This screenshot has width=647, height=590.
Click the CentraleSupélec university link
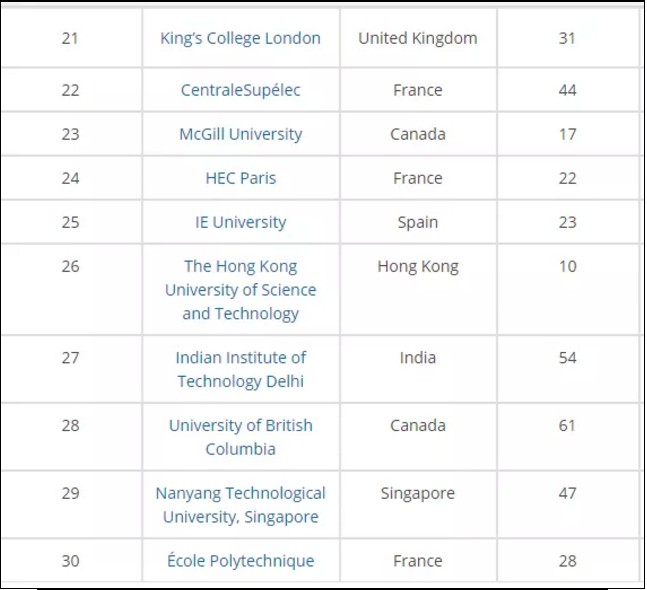click(x=240, y=90)
